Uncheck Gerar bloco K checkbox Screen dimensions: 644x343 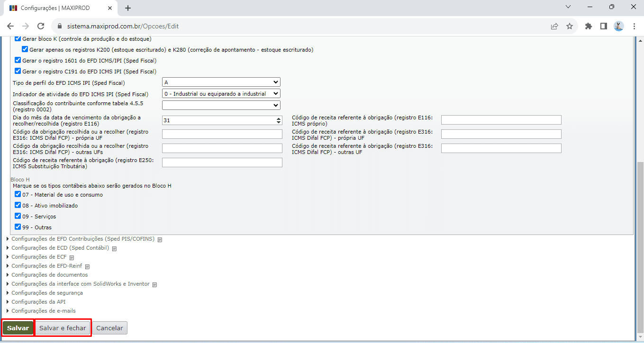(x=18, y=39)
